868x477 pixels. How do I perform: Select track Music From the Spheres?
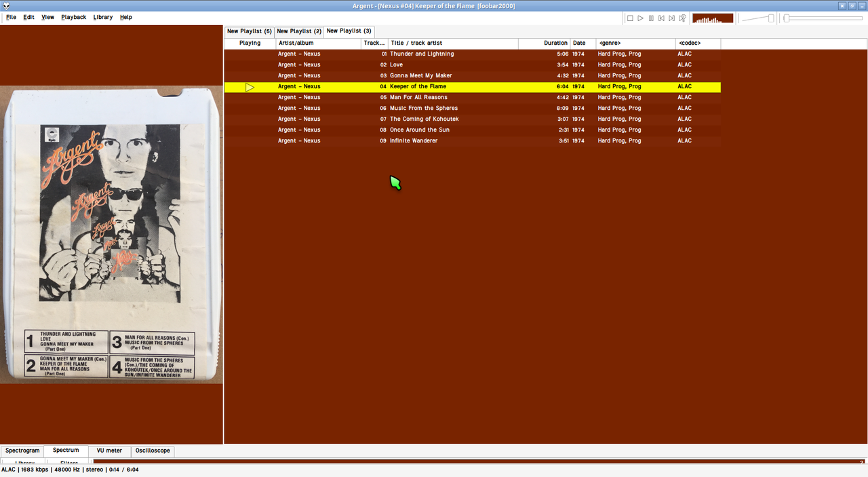[x=423, y=109]
